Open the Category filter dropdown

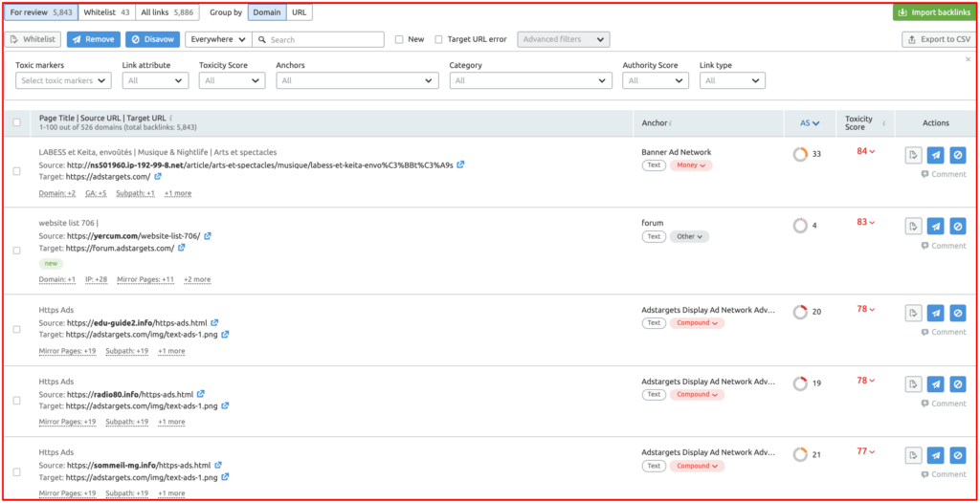click(x=530, y=80)
